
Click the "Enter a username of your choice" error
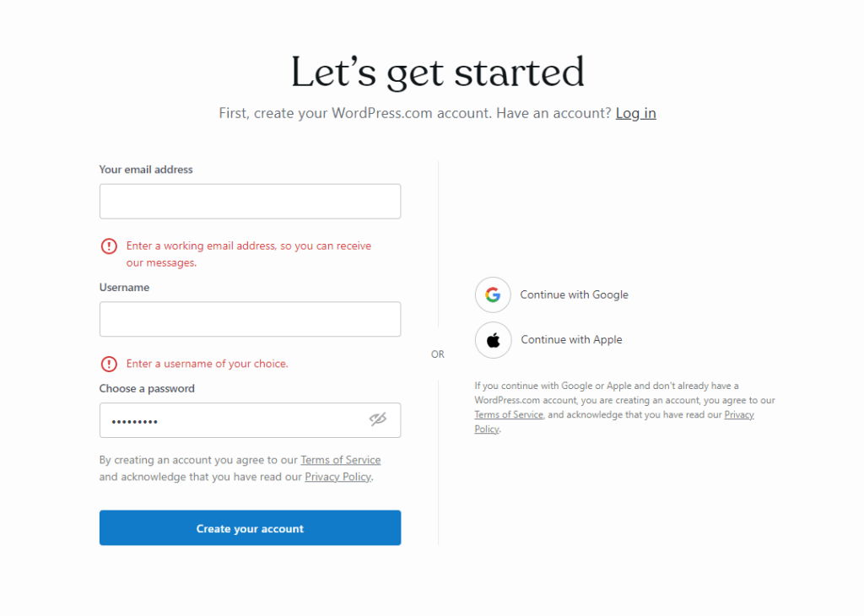(207, 365)
